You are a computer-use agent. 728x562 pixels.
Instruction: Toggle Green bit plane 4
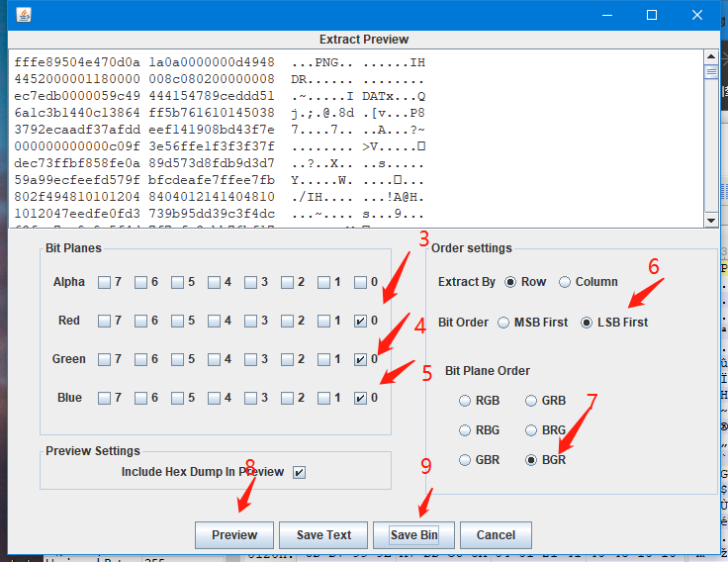214,359
